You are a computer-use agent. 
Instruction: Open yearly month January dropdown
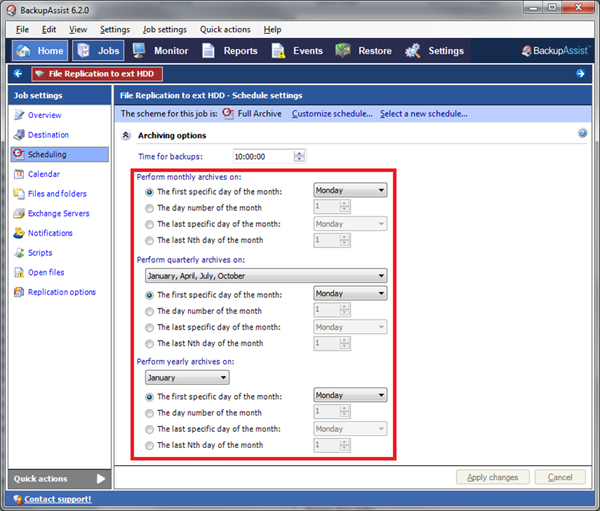click(187, 378)
